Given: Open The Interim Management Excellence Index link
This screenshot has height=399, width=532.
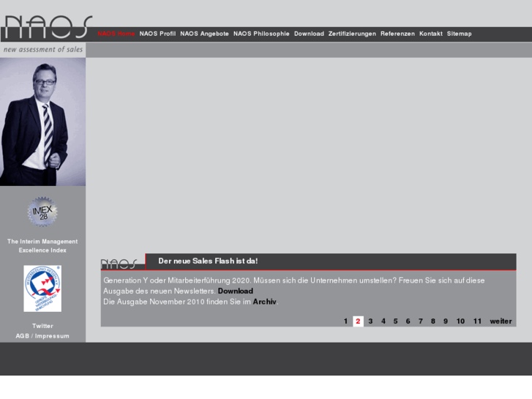Looking at the screenshot, I should click(42, 246).
